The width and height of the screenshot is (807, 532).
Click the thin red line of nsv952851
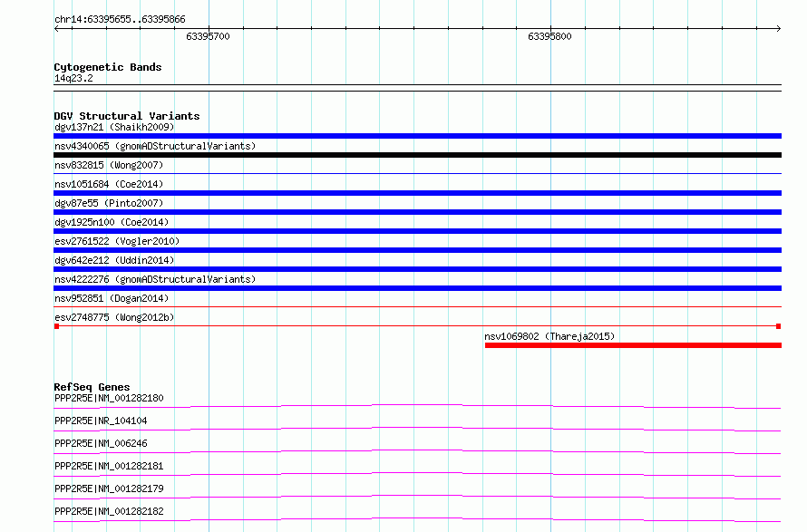pyautogui.click(x=417, y=307)
